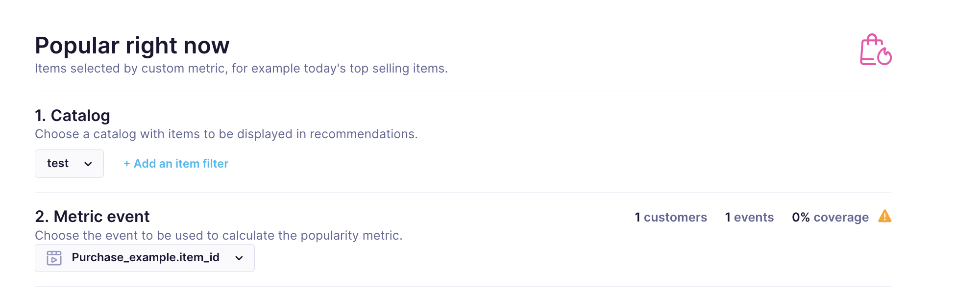Click the 0% value in coverage stat

801,217
